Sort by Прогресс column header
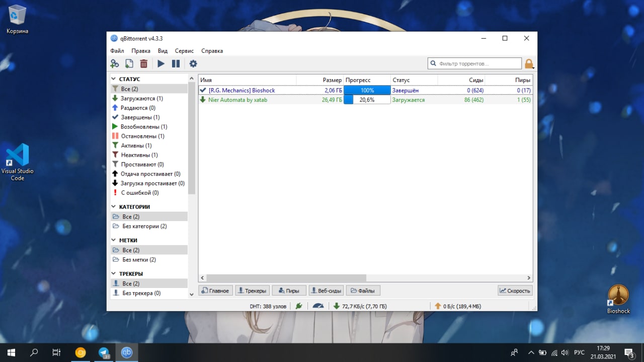This screenshot has width=644, height=362. pos(367,80)
